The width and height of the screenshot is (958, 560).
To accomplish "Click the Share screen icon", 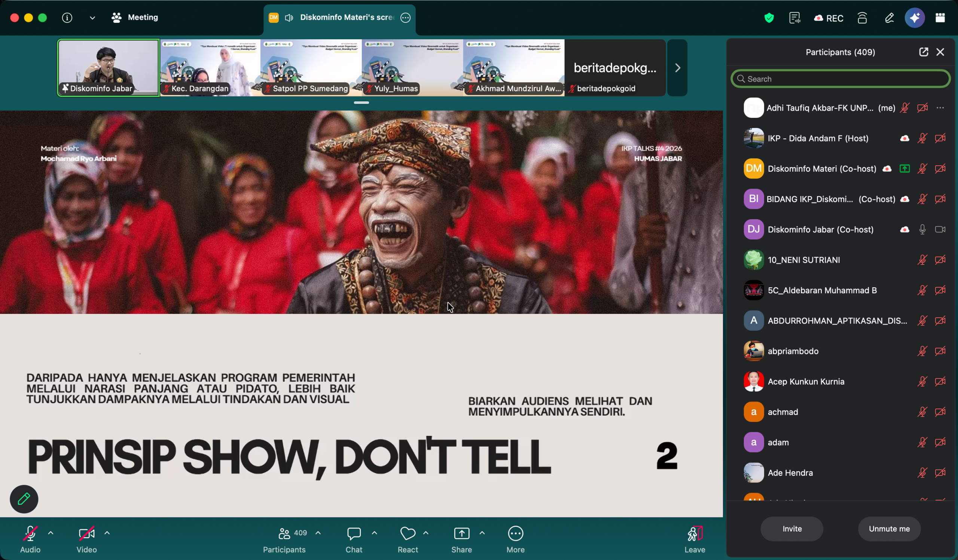I will (x=461, y=533).
